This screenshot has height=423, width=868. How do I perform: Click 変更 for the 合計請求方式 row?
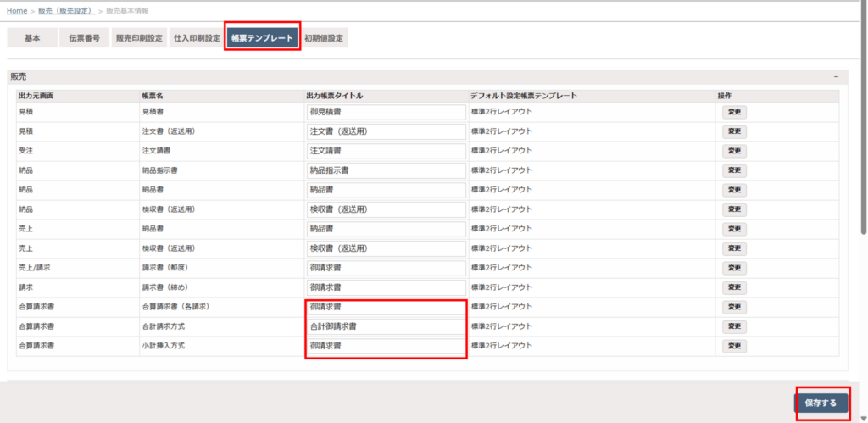click(x=734, y=326)
